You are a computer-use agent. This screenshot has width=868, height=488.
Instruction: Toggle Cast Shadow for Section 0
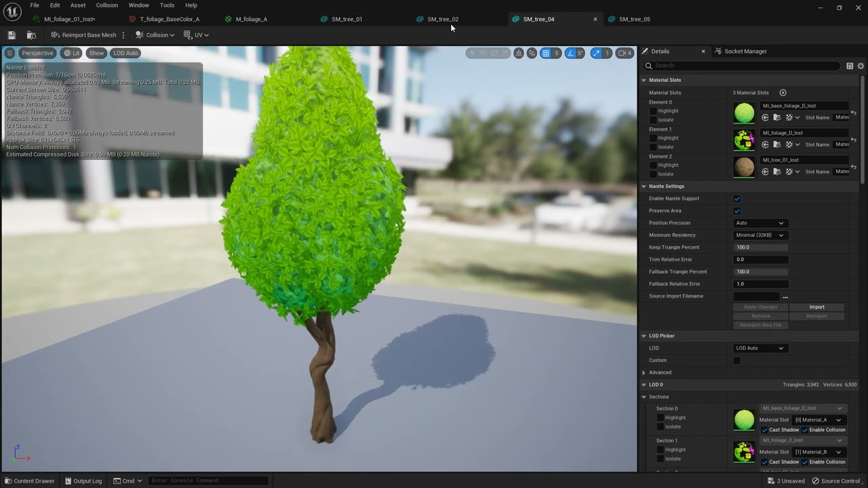(764, 430)
